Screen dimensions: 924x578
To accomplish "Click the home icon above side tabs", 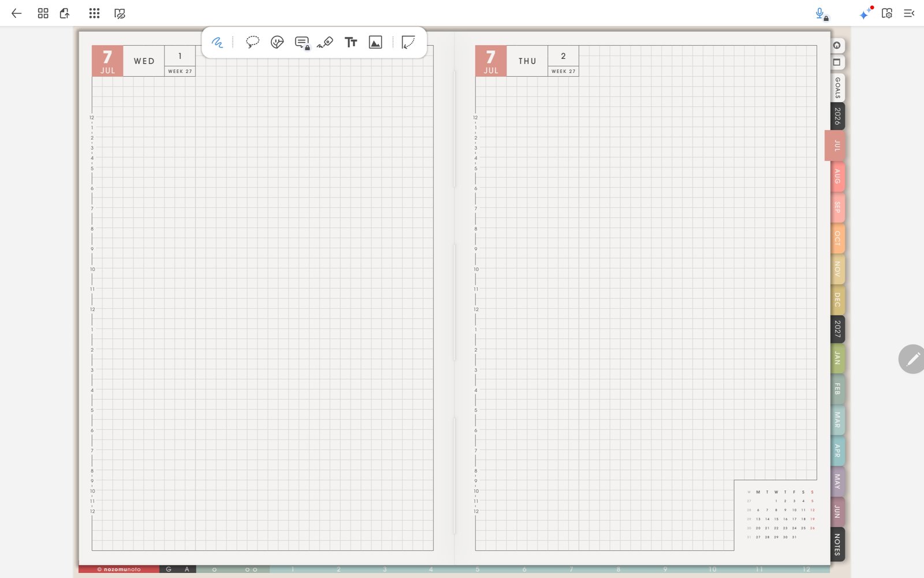I will tap(837, 46).
